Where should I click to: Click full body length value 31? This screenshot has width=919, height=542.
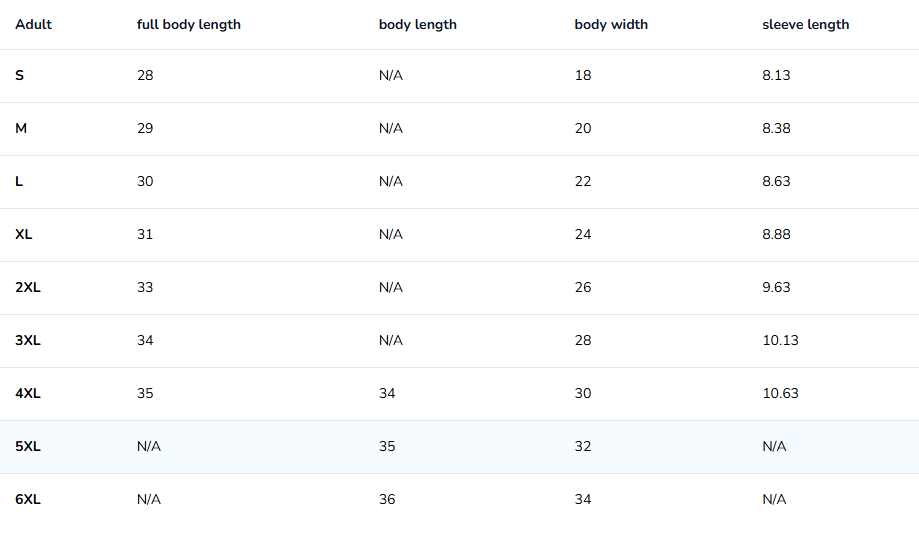coord(145,234)
